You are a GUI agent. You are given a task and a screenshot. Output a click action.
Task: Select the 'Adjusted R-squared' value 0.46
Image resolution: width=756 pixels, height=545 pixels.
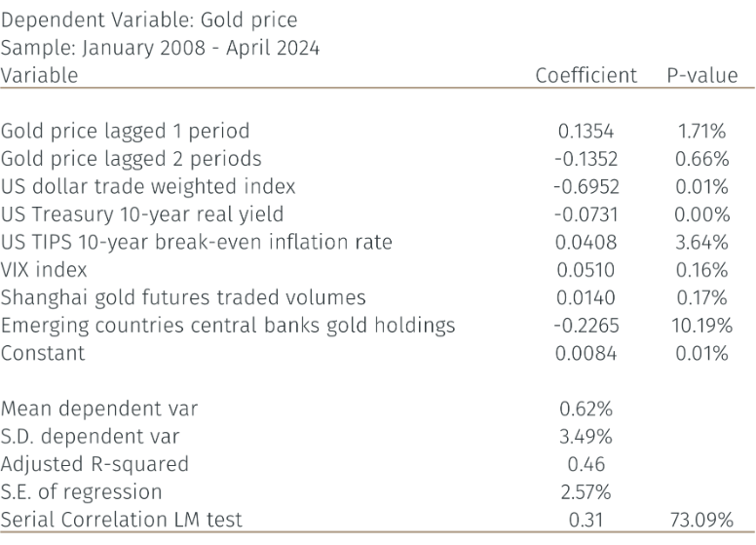[x=586, y=464]
